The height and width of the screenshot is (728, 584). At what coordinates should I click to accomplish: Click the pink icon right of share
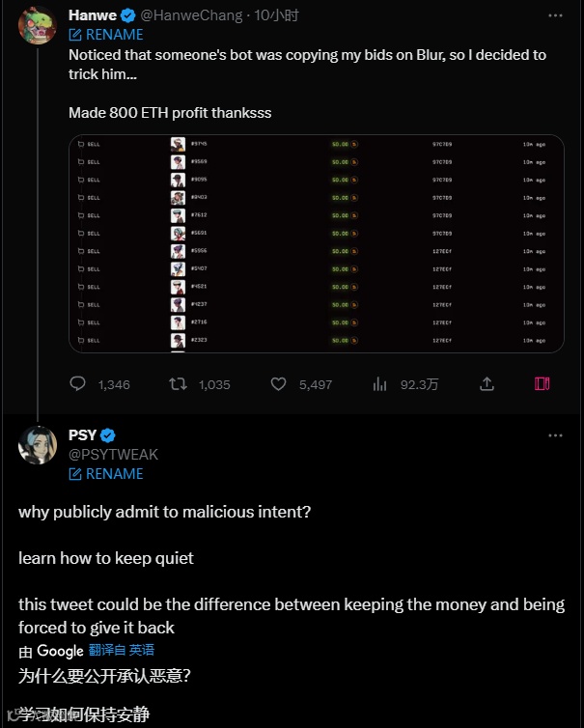(542, 384)
